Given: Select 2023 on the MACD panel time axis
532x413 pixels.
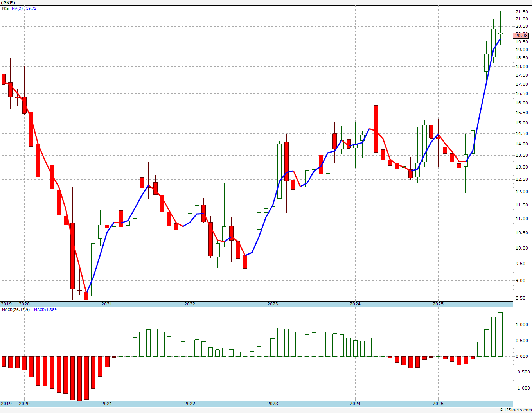Looking at the screenshot, I should point(273,404).
